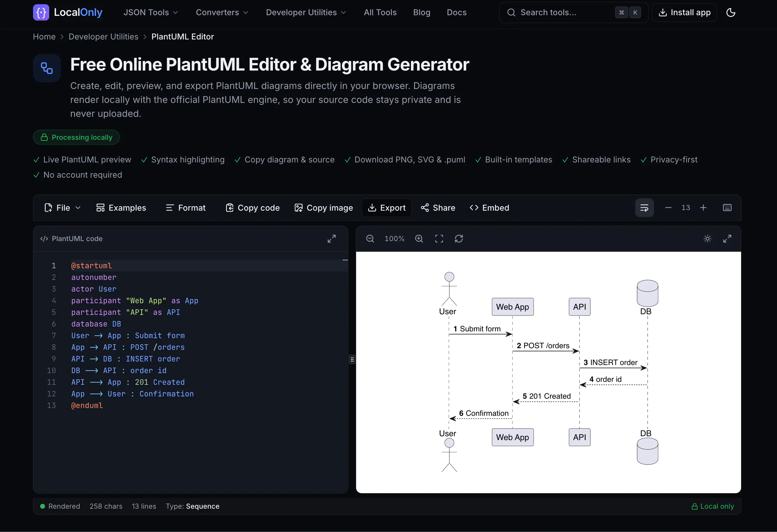This screenshot has width=777, height=532.
Task: Focus the Search tools field
Action: click(573, 12)
